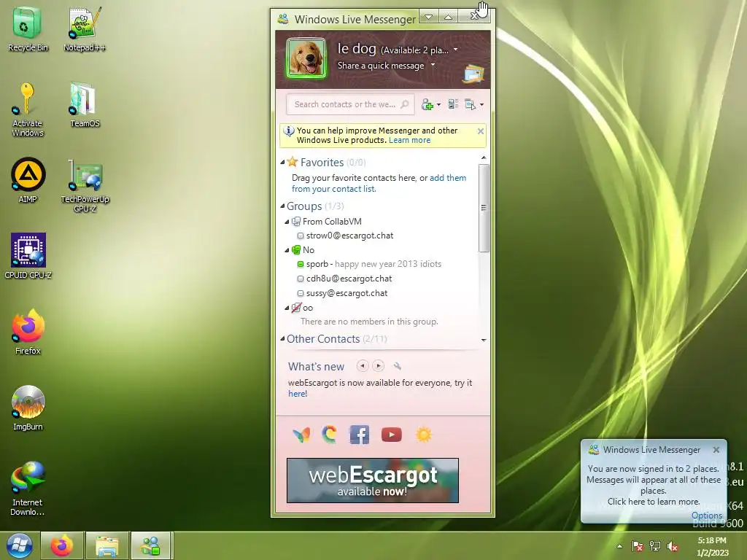Collapse the From CollabVM group
This screenshot has height=560, width=747.
tap(287, 222)
